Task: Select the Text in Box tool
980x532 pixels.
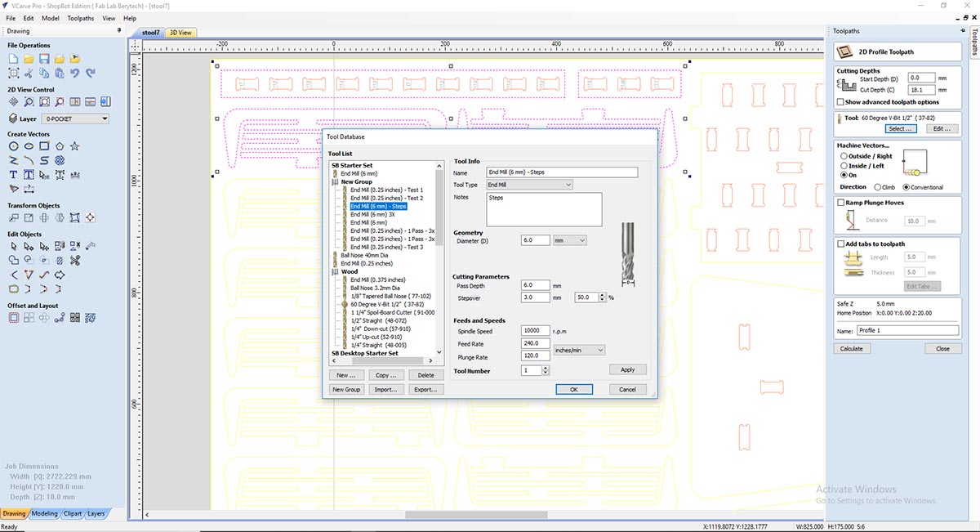Action: pyautogui.click(x=29, y=175)
